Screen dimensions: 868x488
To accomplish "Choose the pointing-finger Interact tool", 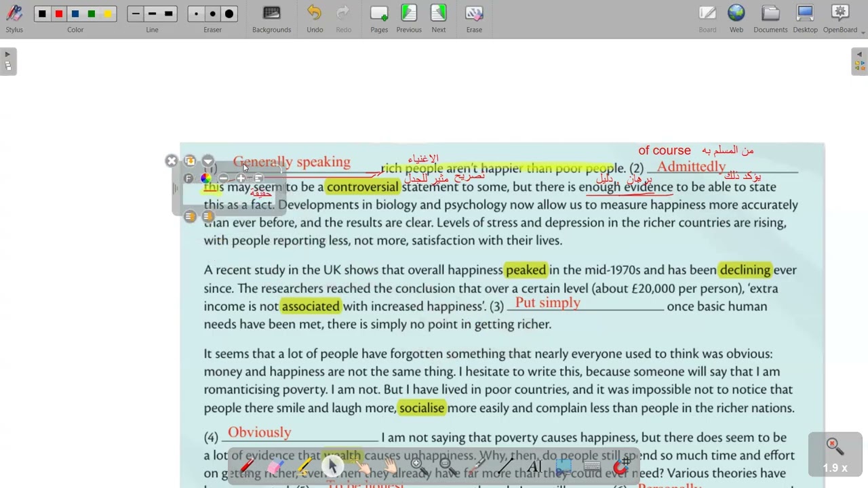I will pyautogui.click(x=361, y=466).
